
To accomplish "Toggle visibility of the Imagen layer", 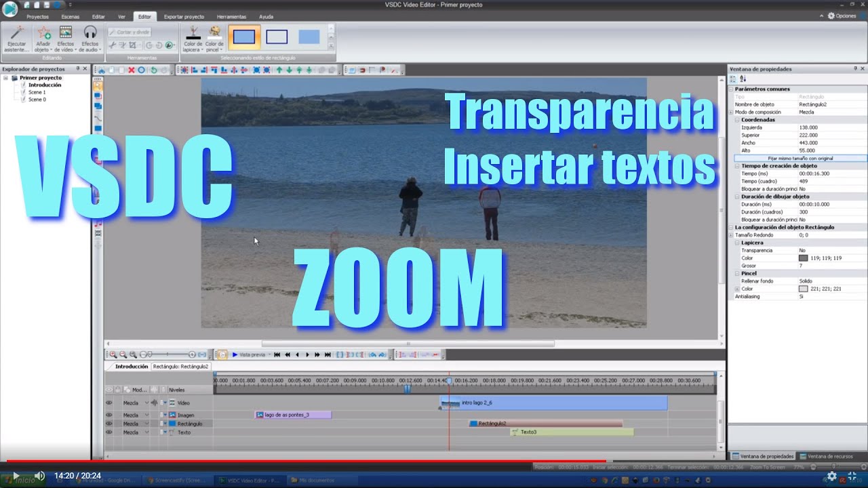I will click(109, 415).
